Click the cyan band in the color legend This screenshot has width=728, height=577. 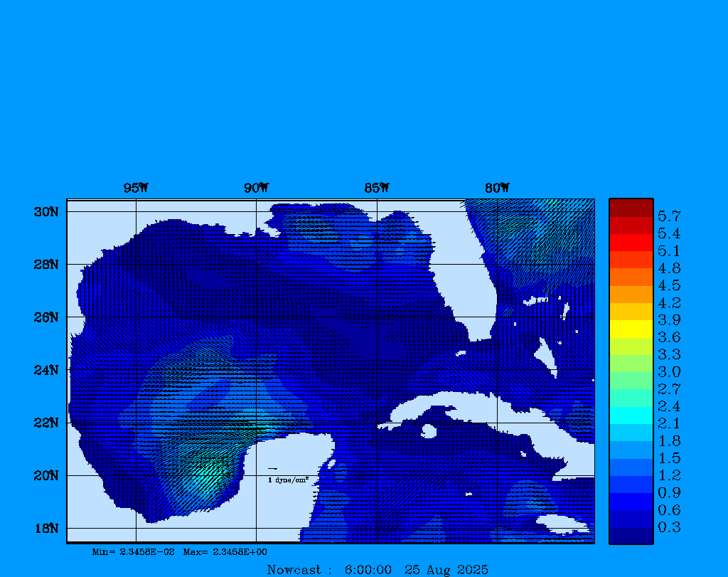tap(631, 415)
